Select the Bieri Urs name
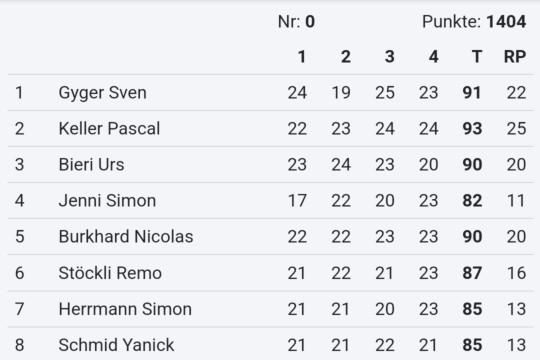The height and width of the screenshot is (360, 540). click(x=91, y=165)
